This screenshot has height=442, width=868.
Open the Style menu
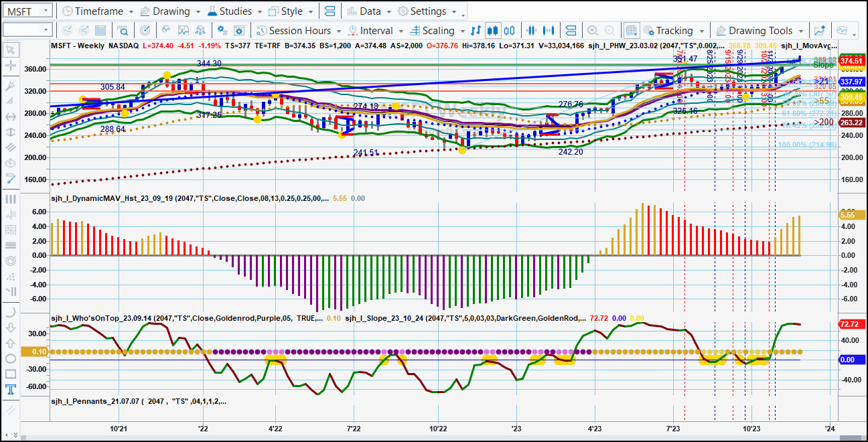pyautogui.click(x=291, y=11)
